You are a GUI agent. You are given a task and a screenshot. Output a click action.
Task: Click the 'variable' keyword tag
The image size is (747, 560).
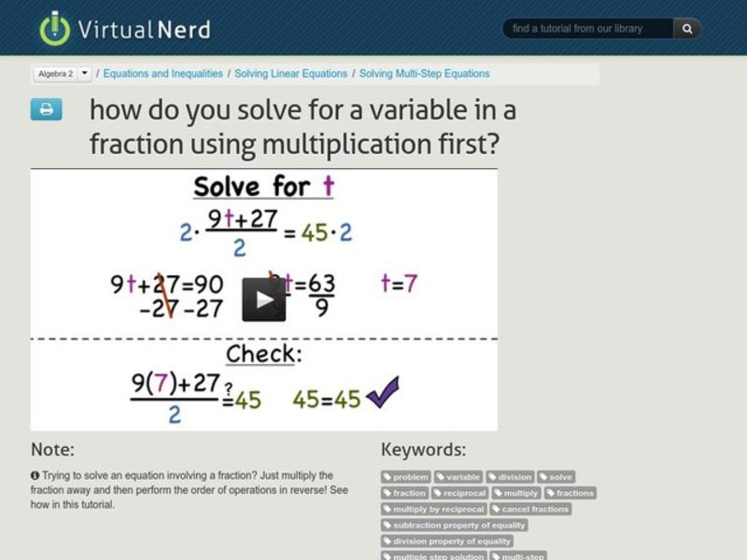coord(462,476)
